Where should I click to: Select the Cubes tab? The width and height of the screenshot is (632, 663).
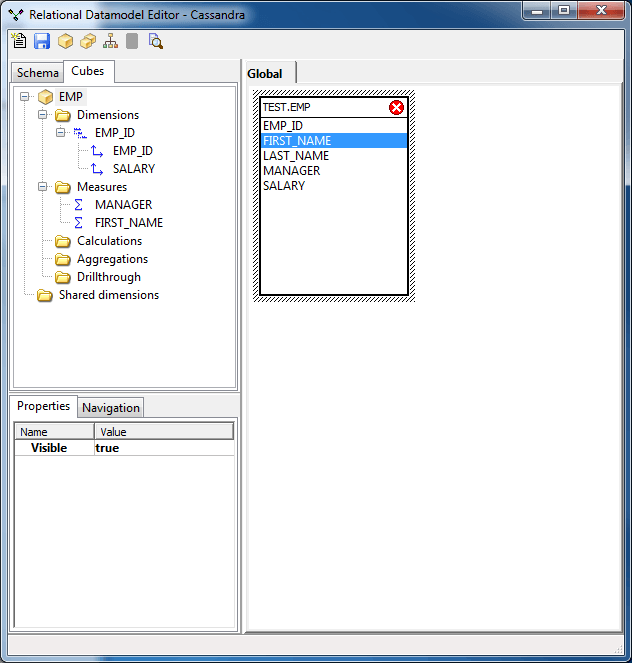pos(88,71)
